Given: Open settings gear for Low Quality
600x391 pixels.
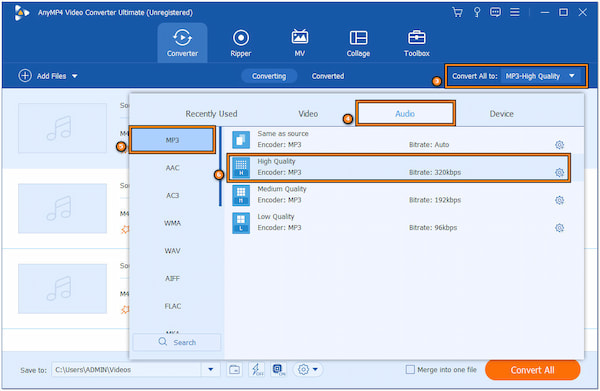Looking at the screenshot, I should tap(559, 228).
